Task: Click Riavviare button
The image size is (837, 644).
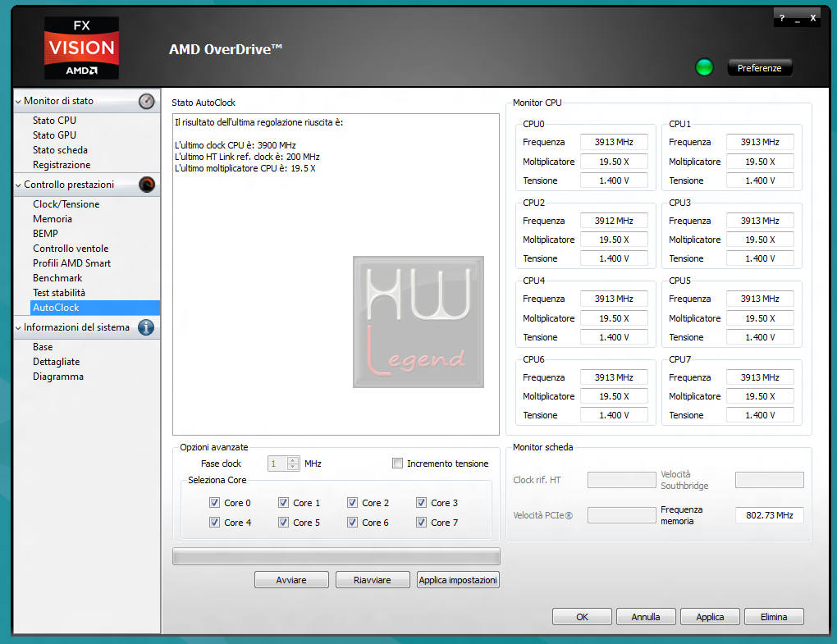Action: (x=373, y=580)
